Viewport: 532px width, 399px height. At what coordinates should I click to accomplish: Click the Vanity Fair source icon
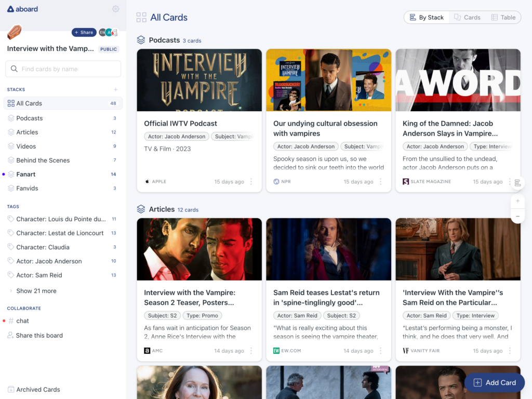[405, 351]
